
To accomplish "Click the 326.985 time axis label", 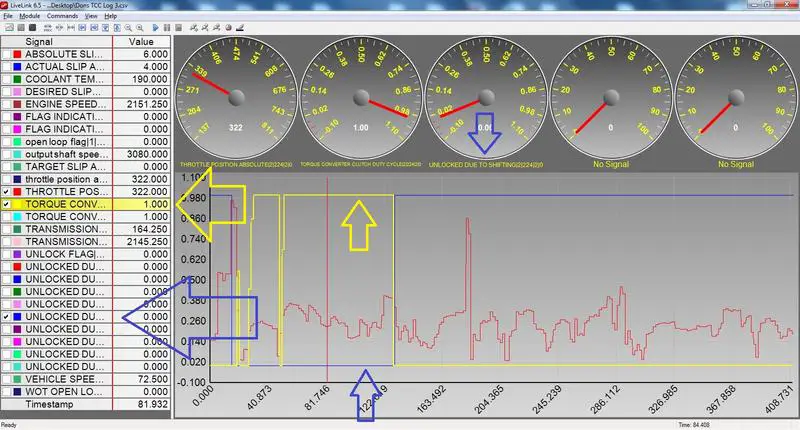I will pyautogui.click(x=662, y=399).
